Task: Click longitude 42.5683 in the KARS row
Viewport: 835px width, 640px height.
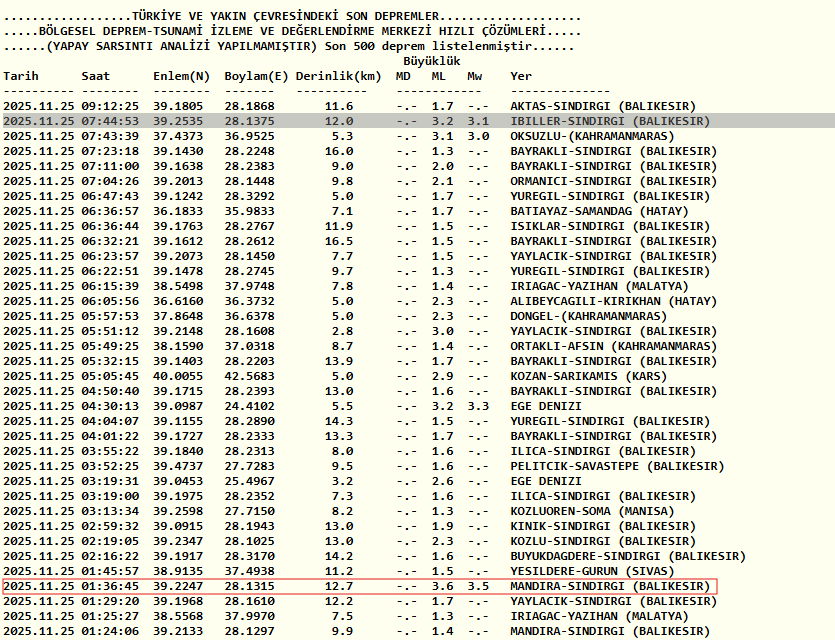Action: click(x=249, y=376)
